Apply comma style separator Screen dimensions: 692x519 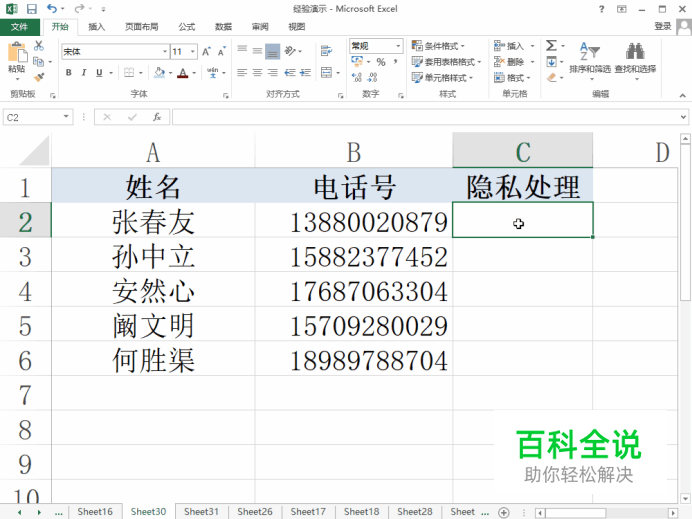pyautogui.click(x=395, y=62)
